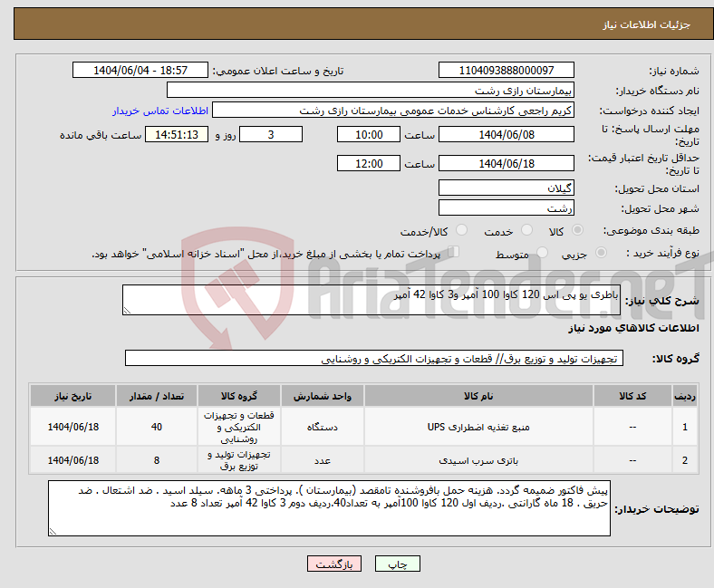Click the تعداد / مقدار column header

[156, 396]
